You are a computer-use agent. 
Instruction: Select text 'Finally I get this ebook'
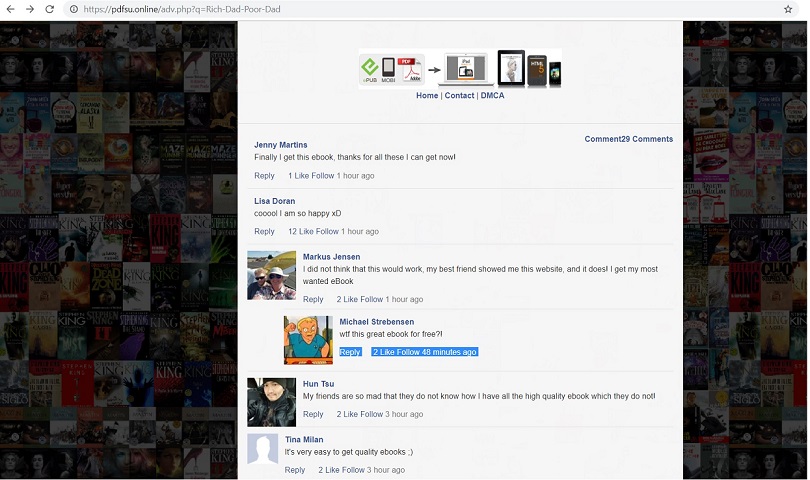point(293,157)
